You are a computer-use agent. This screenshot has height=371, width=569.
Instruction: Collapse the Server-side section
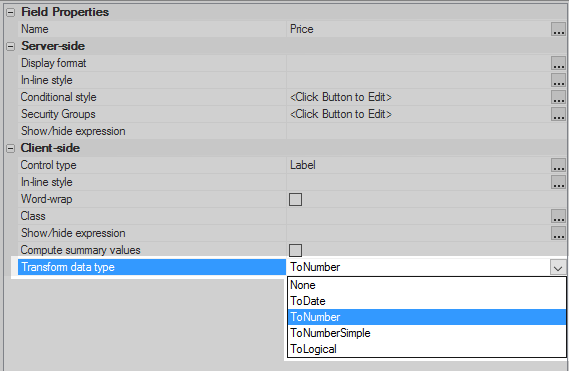coord(11,46)
